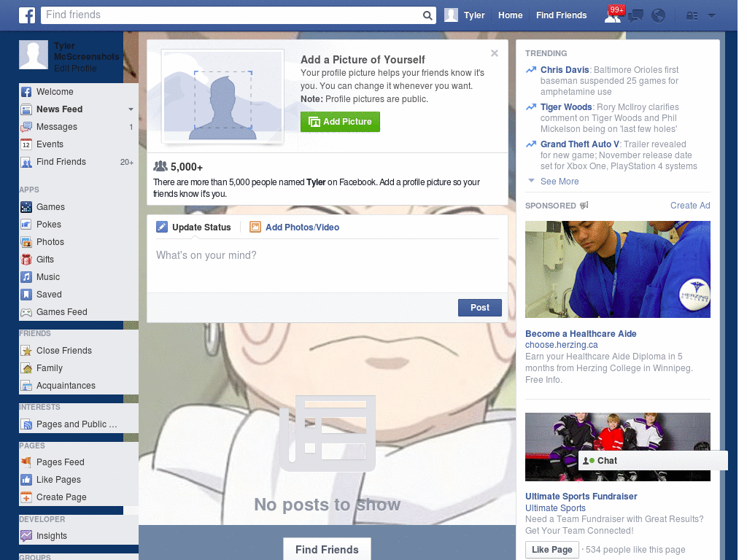This screenshot has width=747, height=560.
Task: Expand the News Feed sort dropdown arrow
Action: pyautogui.click(x=131, y=109)
